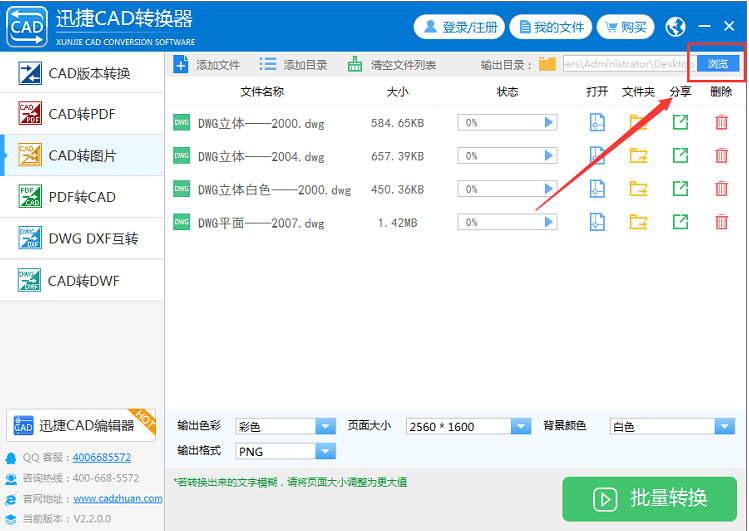Start converting DWG立体——2004.dwg with play arrow
Screen dimensions: 749x531
(548, 156)
